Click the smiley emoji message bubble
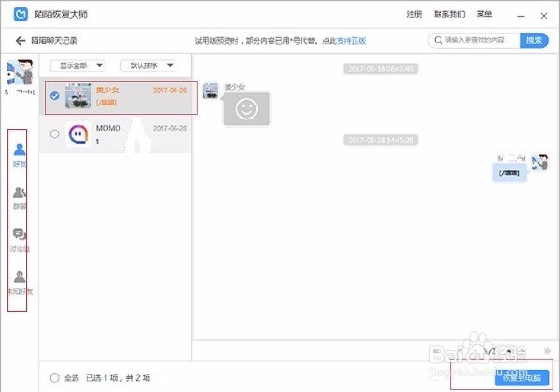Image resolution: width=560 pixels, height=392 pixels. (x=246, y=109)
